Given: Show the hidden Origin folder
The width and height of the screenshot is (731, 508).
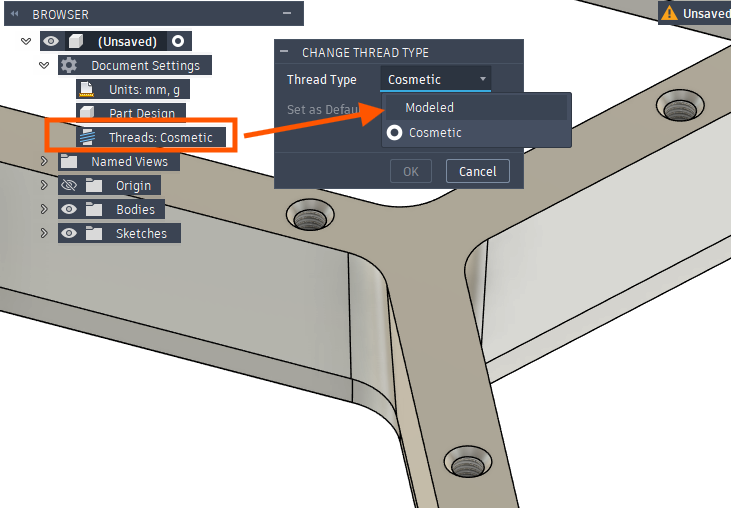Looking at the screenshot, I should tap(69, 185).
